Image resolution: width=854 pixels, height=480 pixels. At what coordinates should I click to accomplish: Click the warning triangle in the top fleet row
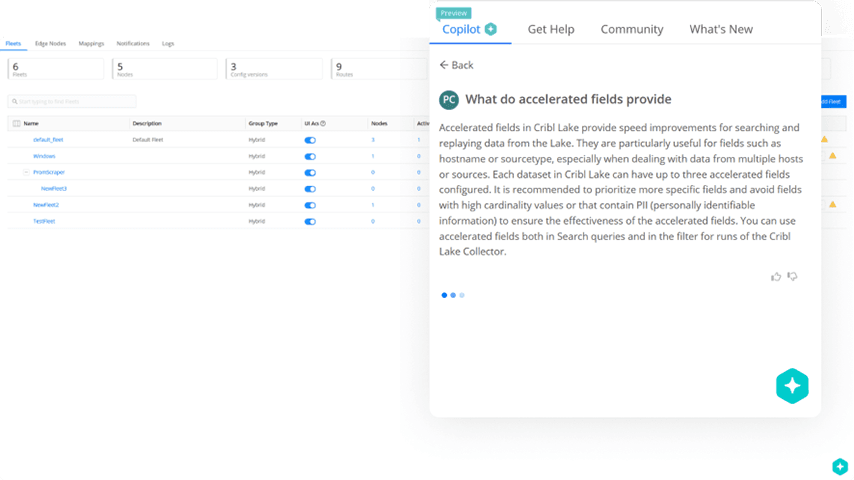[825, 140]
